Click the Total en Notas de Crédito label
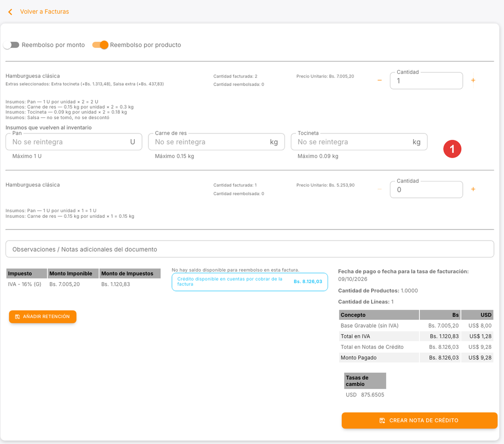The width and height of the screenshot is (504, 444). coord(372,347)
